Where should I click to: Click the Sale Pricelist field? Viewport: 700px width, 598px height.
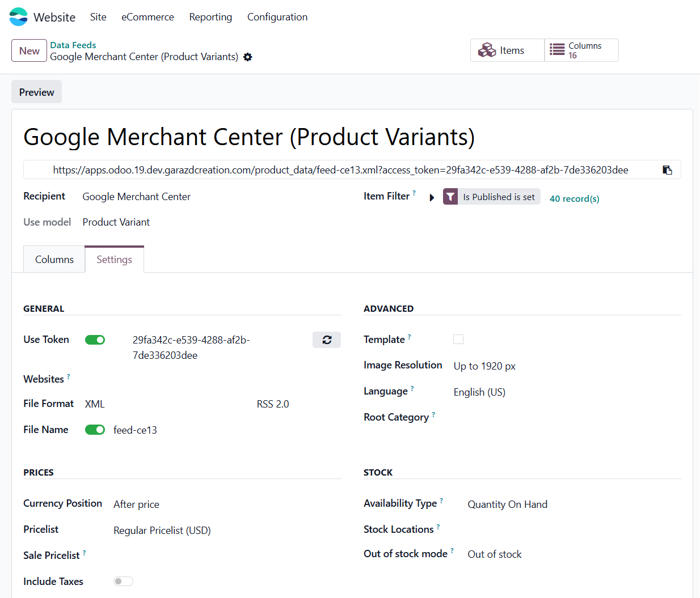click(227, 555)
